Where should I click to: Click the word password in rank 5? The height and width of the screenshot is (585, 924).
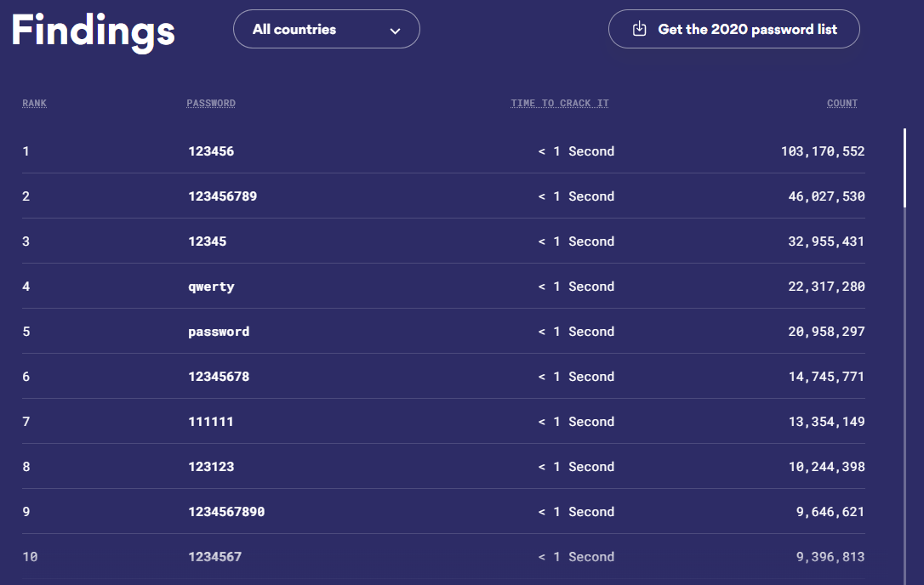click(219, 332)
